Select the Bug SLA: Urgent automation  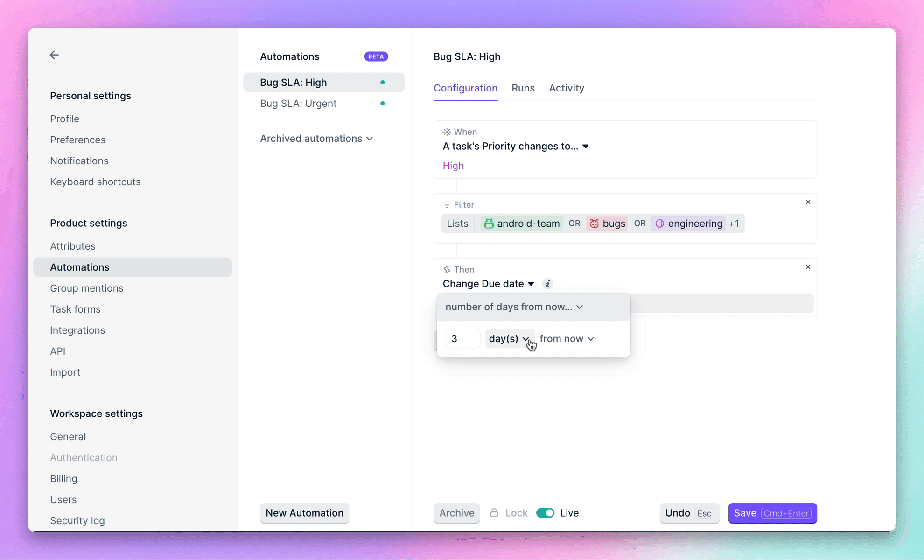point(324,104)
